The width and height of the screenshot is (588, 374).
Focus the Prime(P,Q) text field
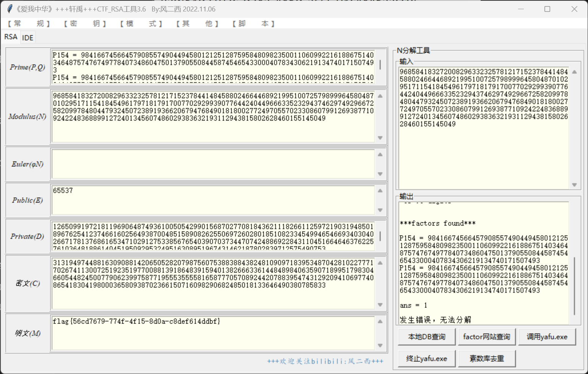click(x=213, y=67)
